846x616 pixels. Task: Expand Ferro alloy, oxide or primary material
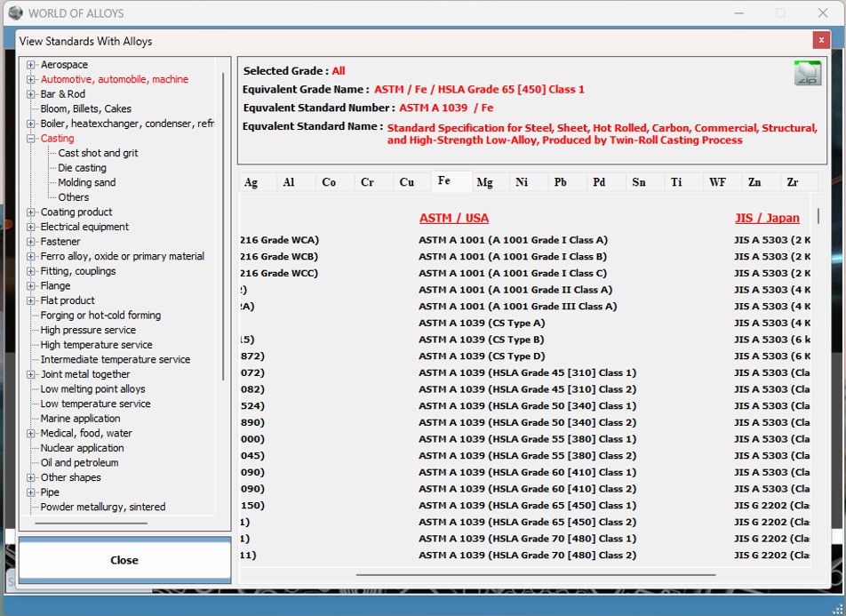pos(31,256)
